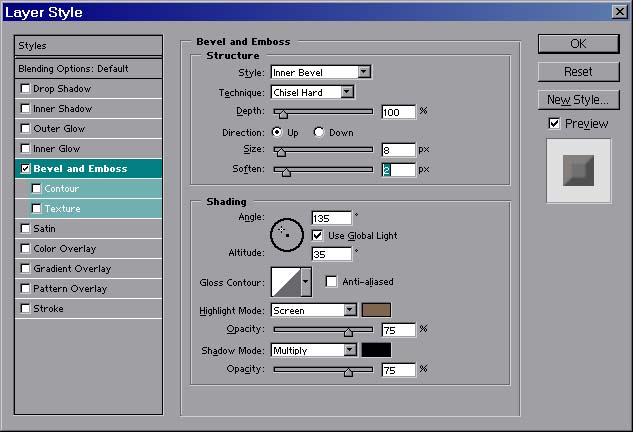Click the Angle value field

pyautogui.click(x=331, y=218)
